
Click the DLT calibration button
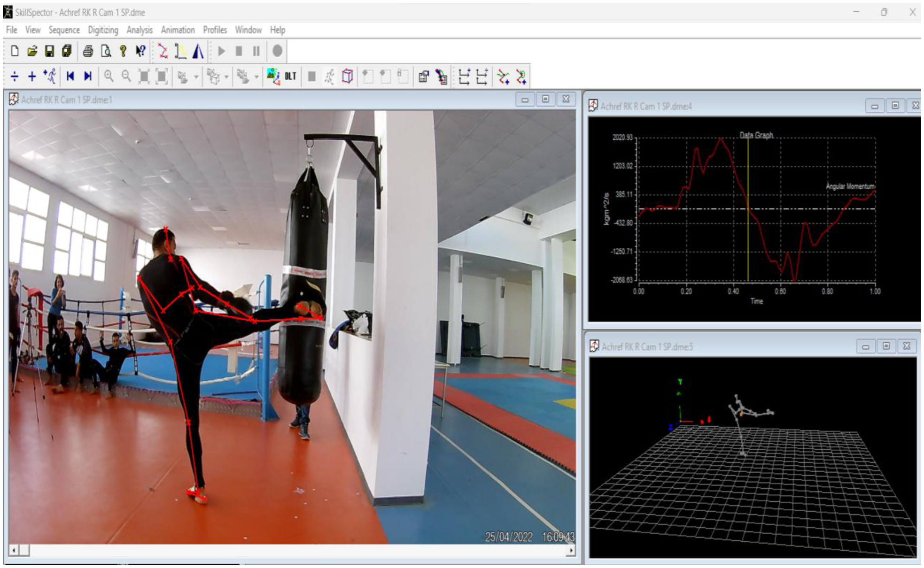tap(290, 76)
